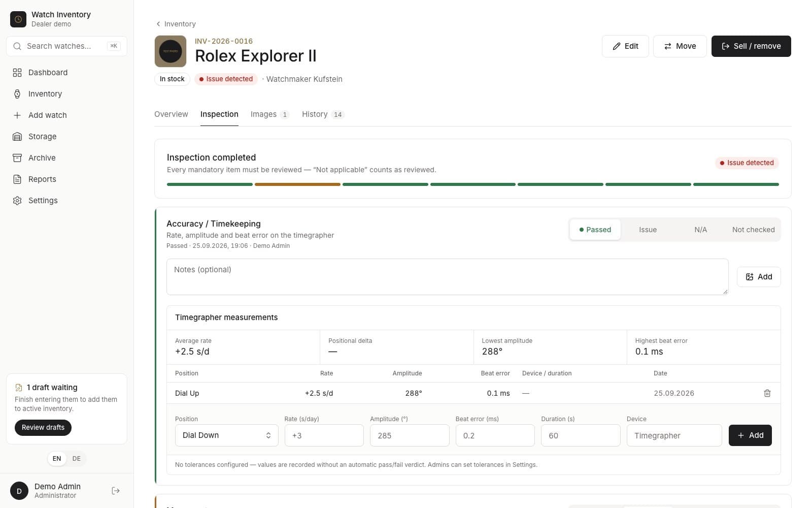Open Settings in the sidebar
812x508 pixels.
(x=66, y=201)
